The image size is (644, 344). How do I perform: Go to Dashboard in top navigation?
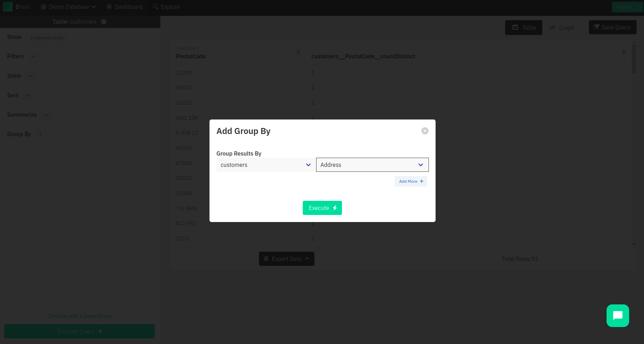coord(124,7)
